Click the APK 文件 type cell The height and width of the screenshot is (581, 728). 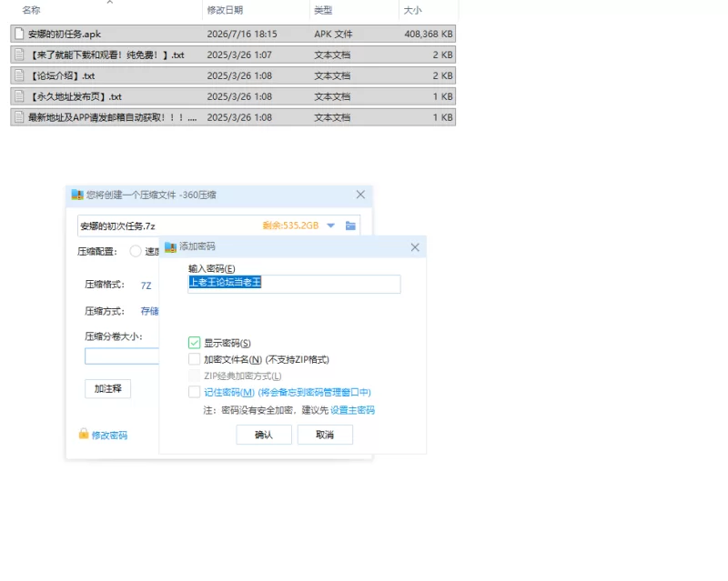[x=333, y=34]
